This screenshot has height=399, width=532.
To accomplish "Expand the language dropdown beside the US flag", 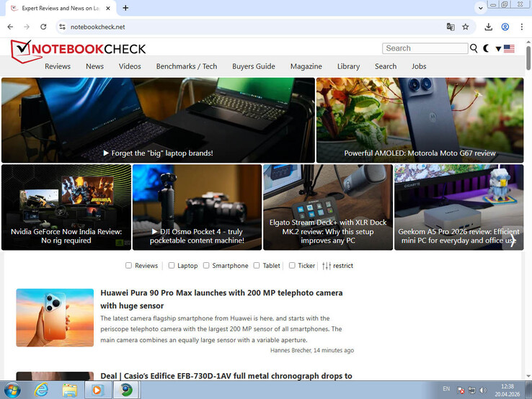I will pyautogui.click(x=498, y=49).
